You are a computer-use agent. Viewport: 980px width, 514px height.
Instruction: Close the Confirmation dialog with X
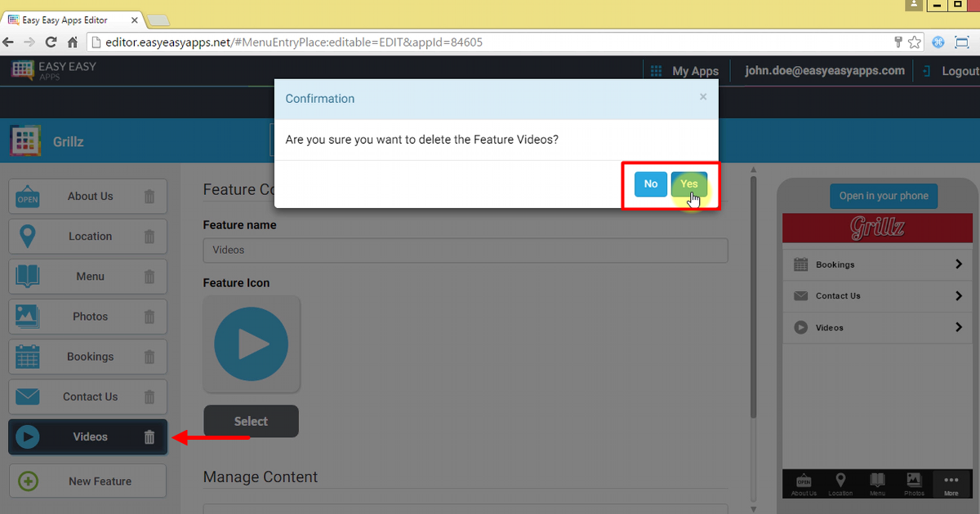click(x=703, y=97)
